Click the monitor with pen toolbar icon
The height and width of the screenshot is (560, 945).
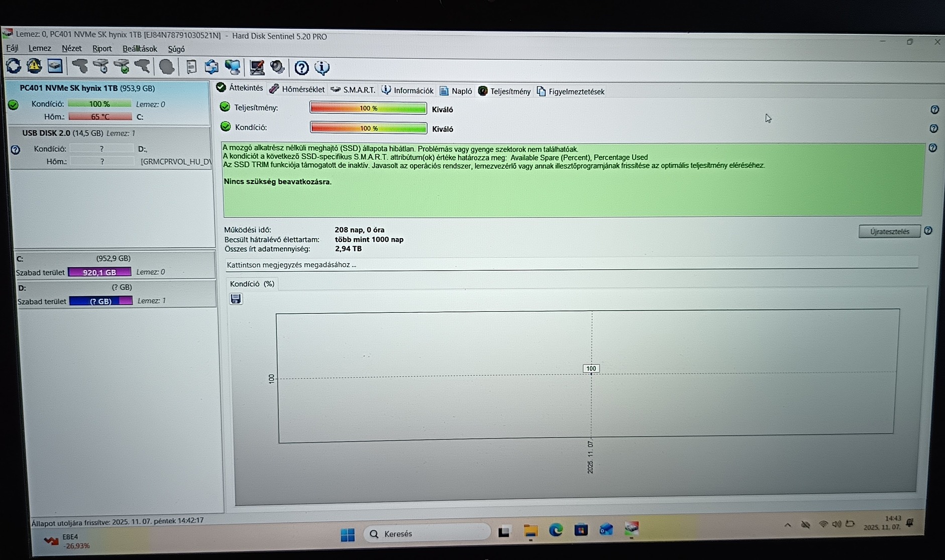257,67
